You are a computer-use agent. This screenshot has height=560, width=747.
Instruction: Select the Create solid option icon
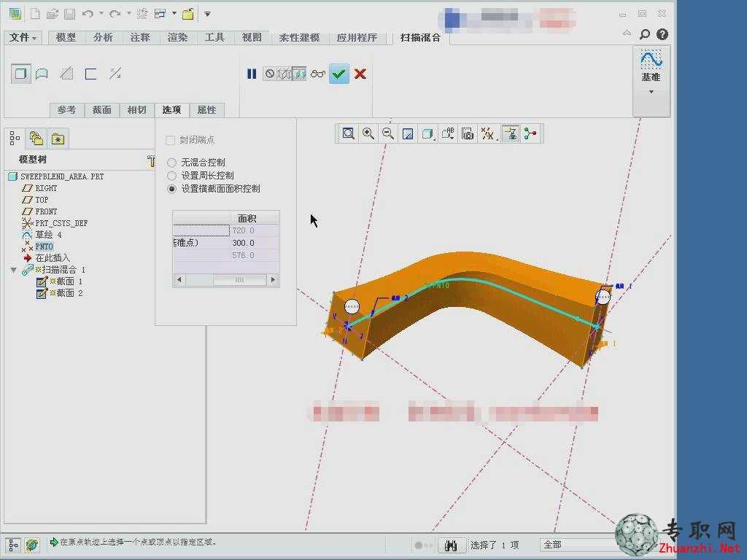click(20, 74)
